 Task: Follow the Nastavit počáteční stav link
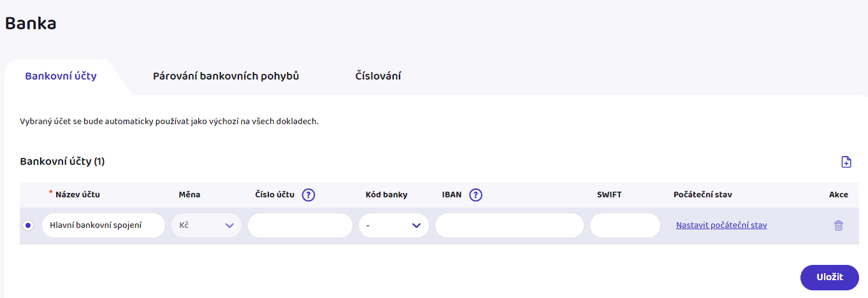(x=721, y=225)
